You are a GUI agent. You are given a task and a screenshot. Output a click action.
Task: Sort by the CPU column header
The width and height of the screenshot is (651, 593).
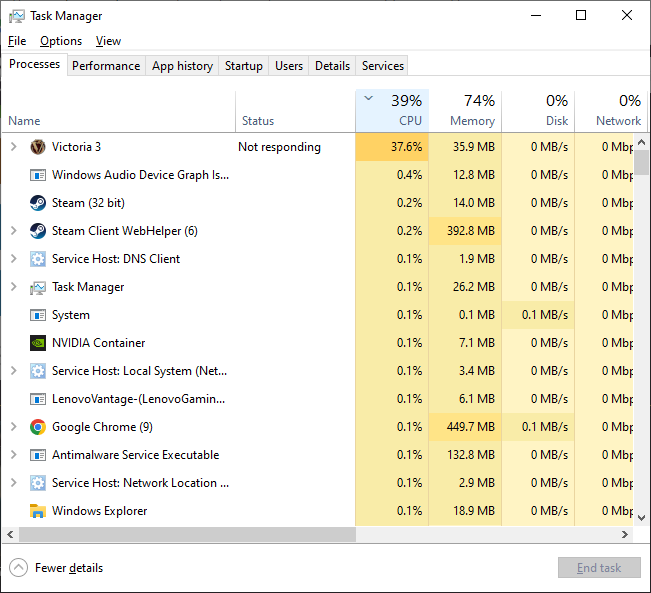[392, 111]
